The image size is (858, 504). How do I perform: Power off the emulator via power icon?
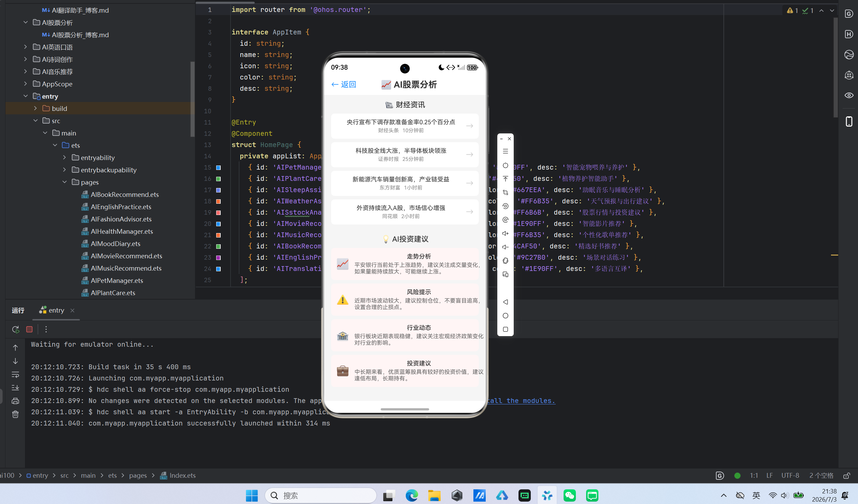pos(506,165)
